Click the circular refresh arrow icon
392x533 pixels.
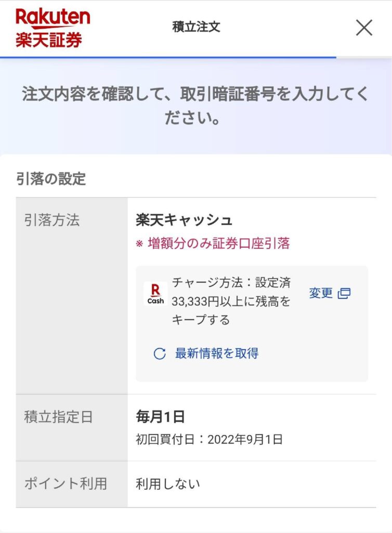click(160, 353)
